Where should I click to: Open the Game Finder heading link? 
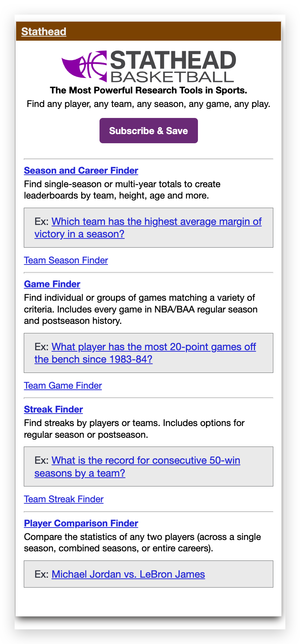(x=52, y=284)
